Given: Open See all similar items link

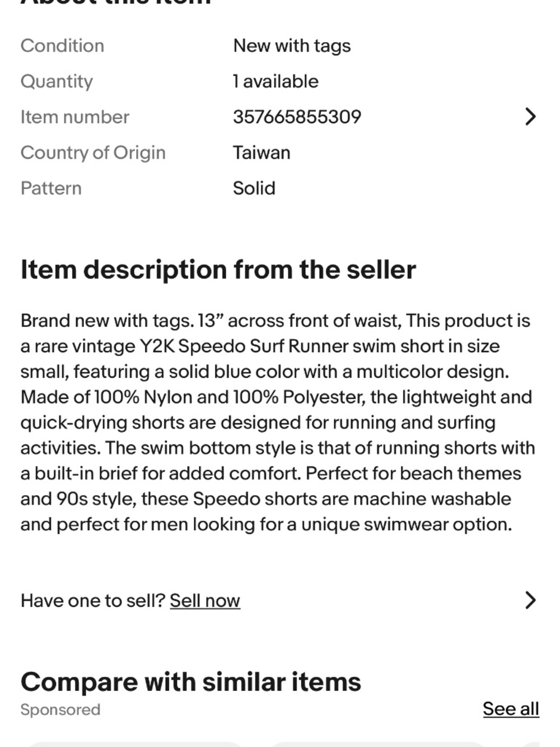Looking at the screenshot, I should click(x=511, y=708).
